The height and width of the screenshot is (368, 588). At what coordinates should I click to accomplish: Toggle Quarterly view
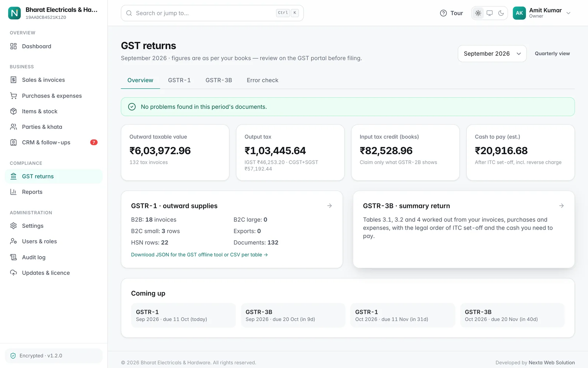[552, 54]
